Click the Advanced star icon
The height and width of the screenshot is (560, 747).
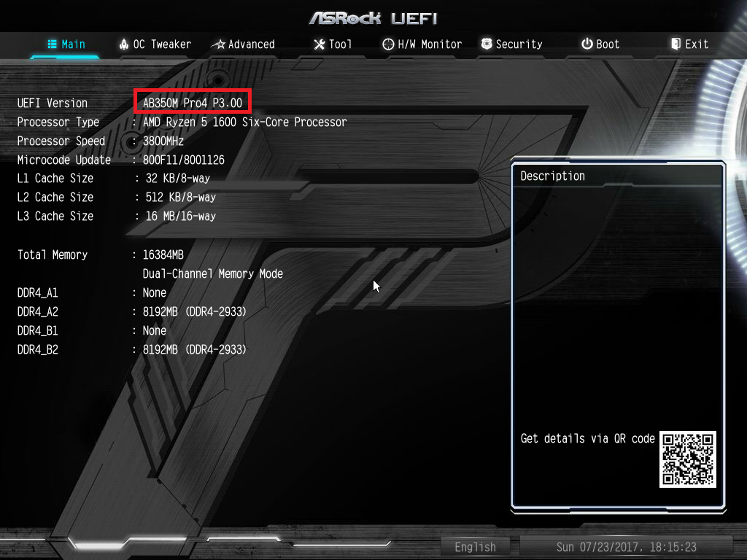(x=218, y=44)
